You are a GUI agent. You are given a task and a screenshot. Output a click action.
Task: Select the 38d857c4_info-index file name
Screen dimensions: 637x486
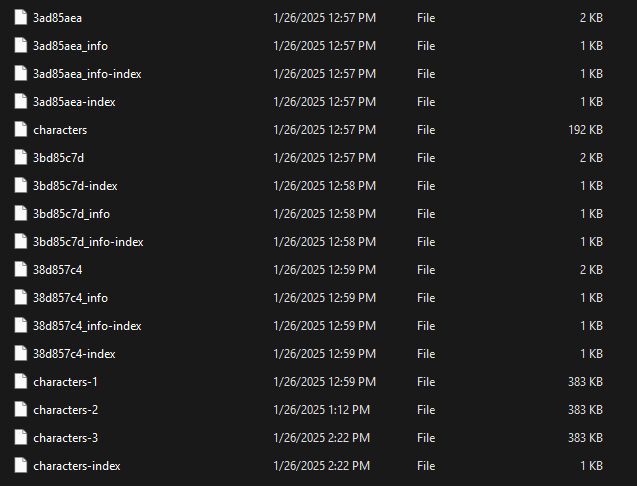tap(87, 326)
